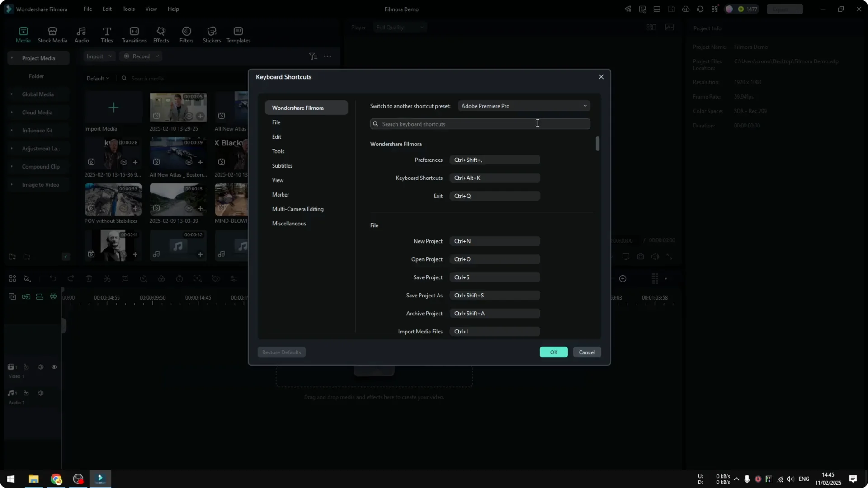Mute the Audio 1 track
Viewport: 868px width, 488px height.
[41, 393]
